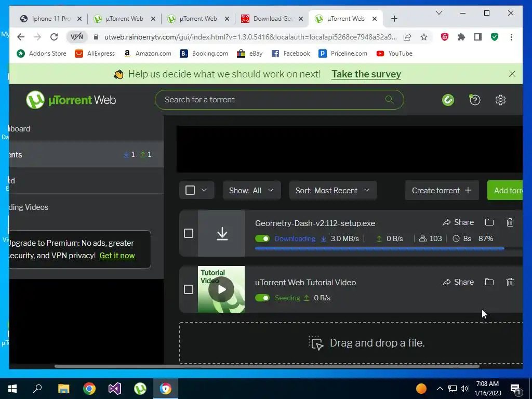
Task: Open the YouTube bookmark
Action: point(394,54)
